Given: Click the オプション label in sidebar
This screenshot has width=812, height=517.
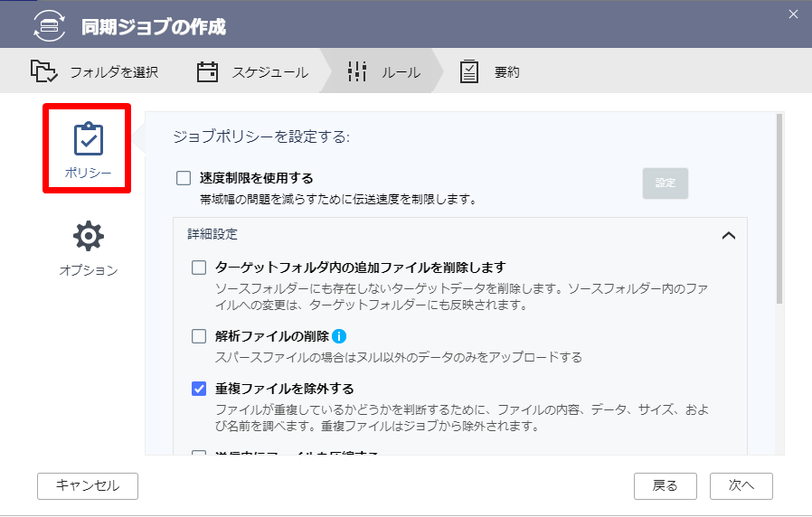Looking at the screenshot, I should [89, 270].
